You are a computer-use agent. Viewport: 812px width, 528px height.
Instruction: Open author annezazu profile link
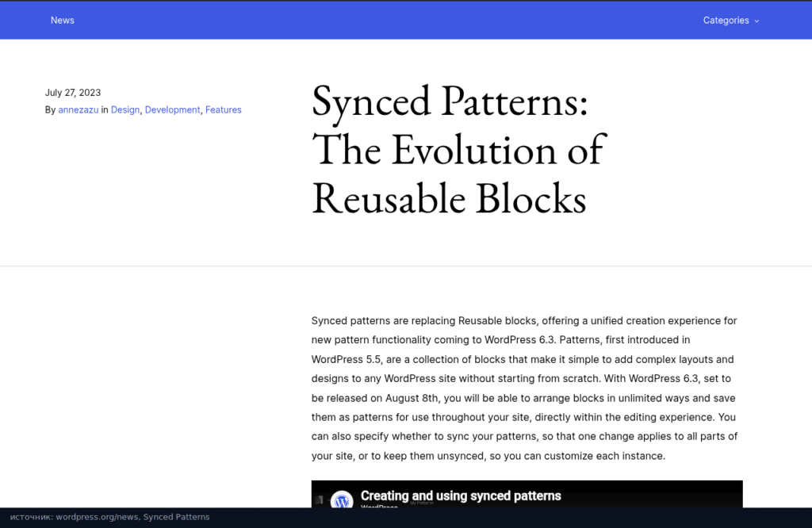(79, 109)
